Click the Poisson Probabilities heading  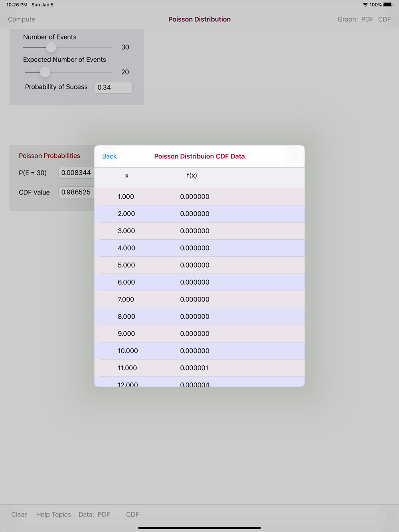(49, 156)
